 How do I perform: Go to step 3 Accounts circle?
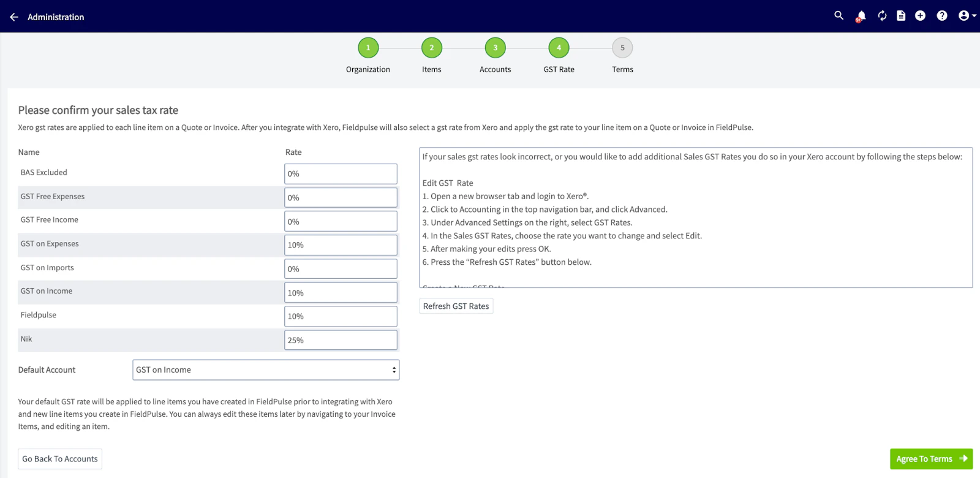[x=496, y=48]
